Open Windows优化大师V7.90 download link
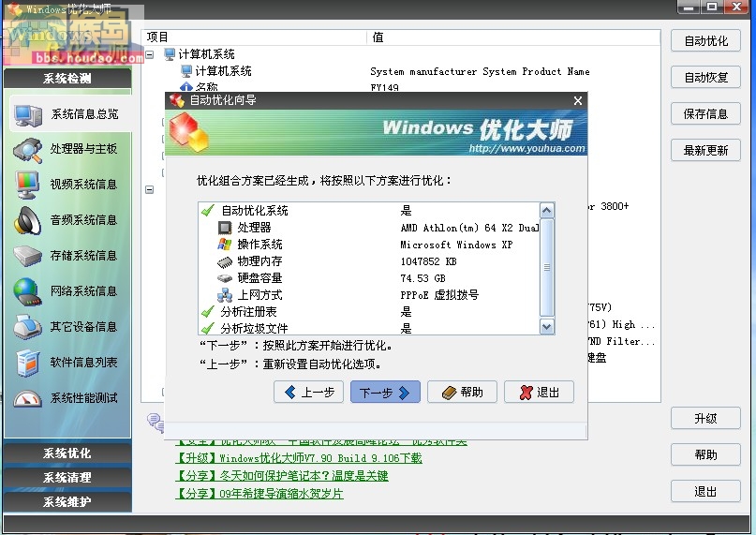The height and width of the screenshot is (535, 756). point(299,458)
